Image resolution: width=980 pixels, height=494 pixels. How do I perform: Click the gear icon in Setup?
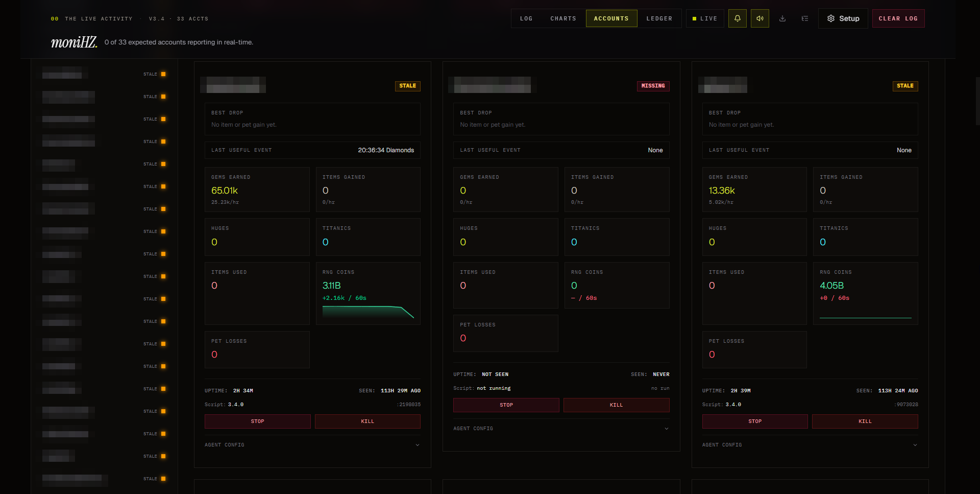pyautogui.click(x=831, y=18)
